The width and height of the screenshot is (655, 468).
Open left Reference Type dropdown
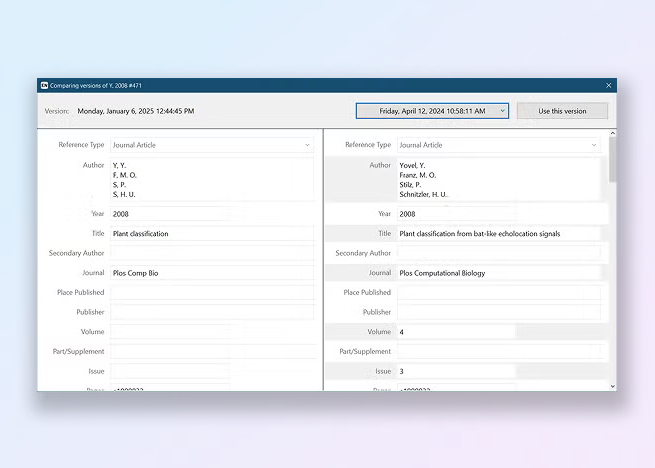212,145
